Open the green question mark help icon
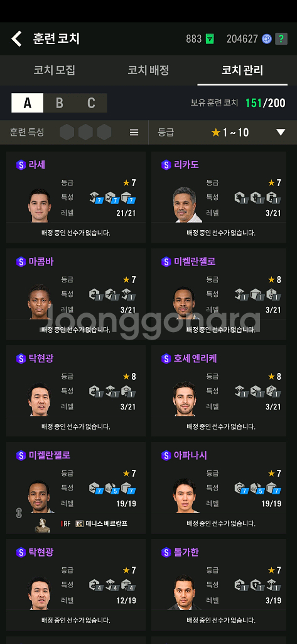The image size is (297, 644). click(x=281, y=38)
